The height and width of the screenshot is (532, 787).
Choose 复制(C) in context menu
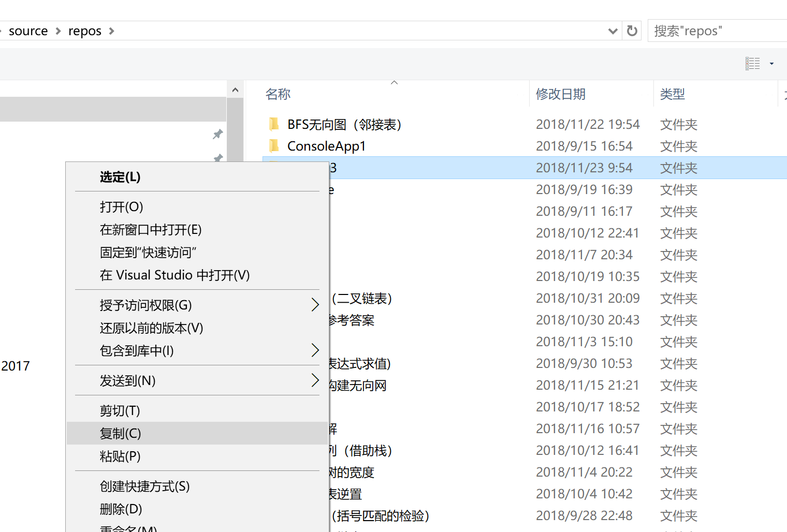pos(197,434)
